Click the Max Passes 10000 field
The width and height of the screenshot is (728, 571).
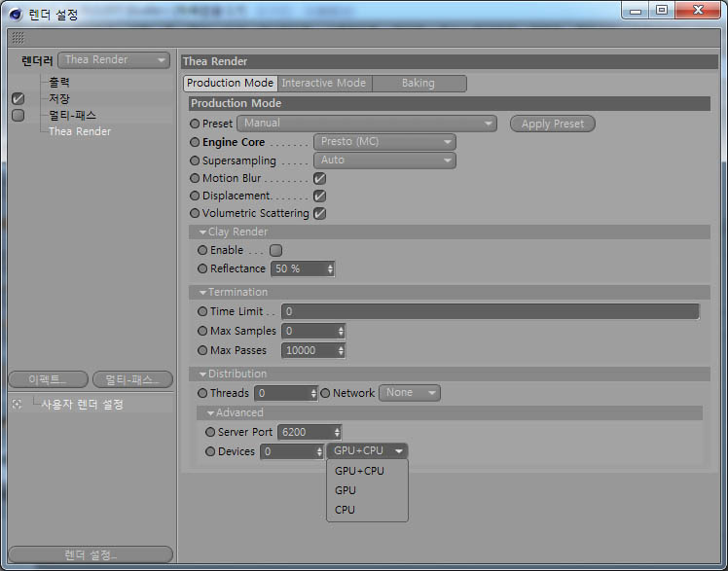[x=309, y=350]
